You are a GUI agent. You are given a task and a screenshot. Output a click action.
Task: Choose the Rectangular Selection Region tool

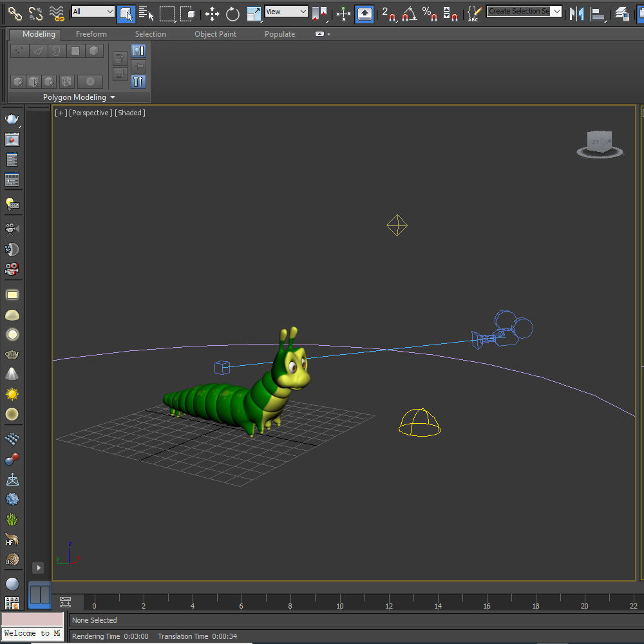(167, 14)
